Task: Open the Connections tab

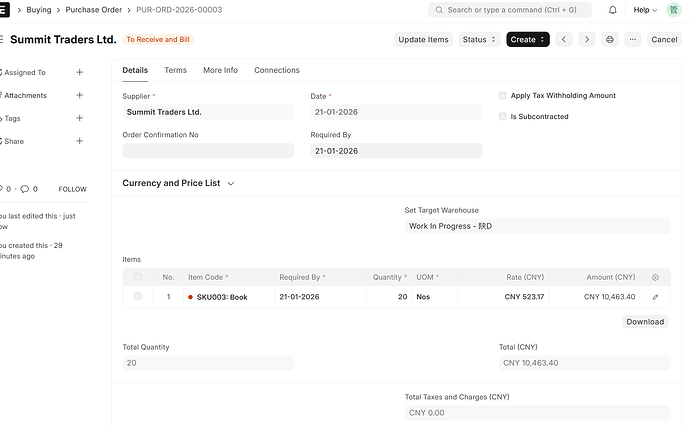Action: (276, 71)
